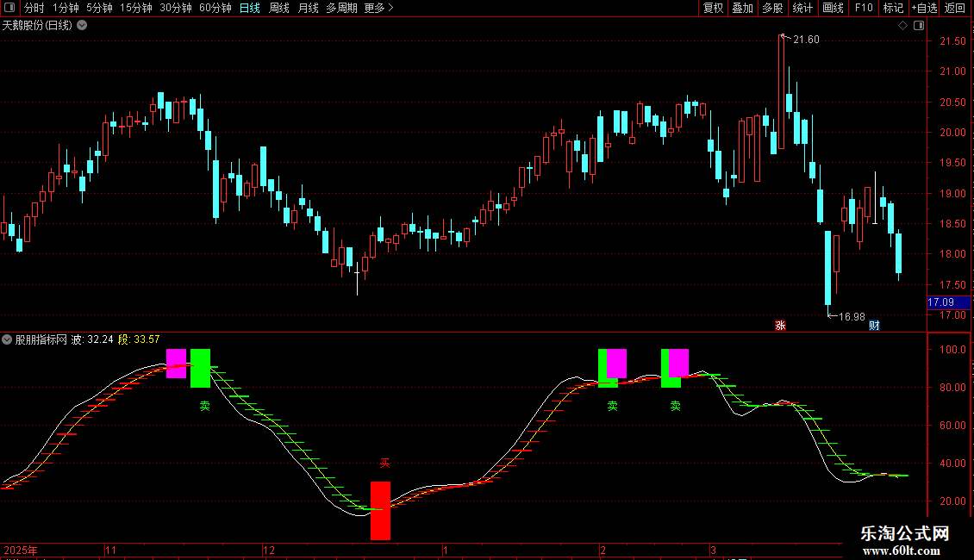The width and height of the screenshot is (974, 560).
Task: Click the diamond icon in chart header
Action: click(902, 26)
